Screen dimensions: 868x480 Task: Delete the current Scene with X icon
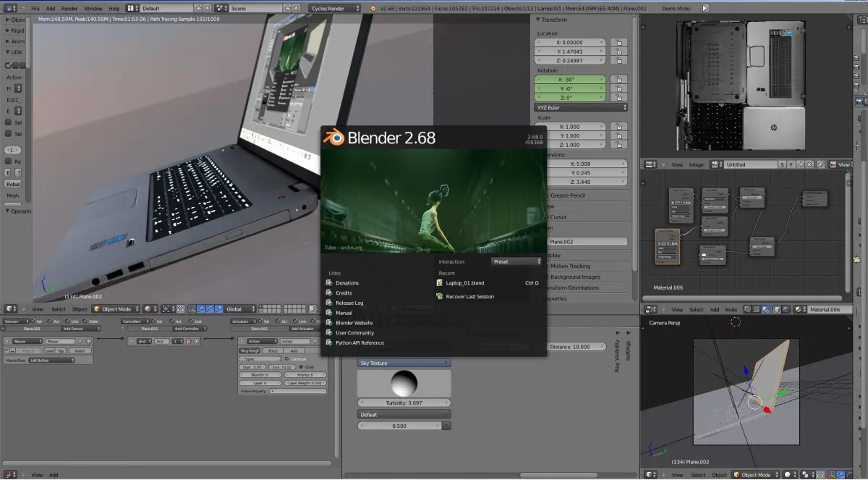tap(296, 8)
